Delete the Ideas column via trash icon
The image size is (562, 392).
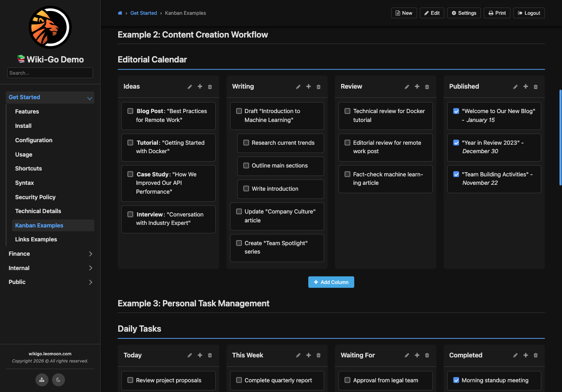point(210,87)
